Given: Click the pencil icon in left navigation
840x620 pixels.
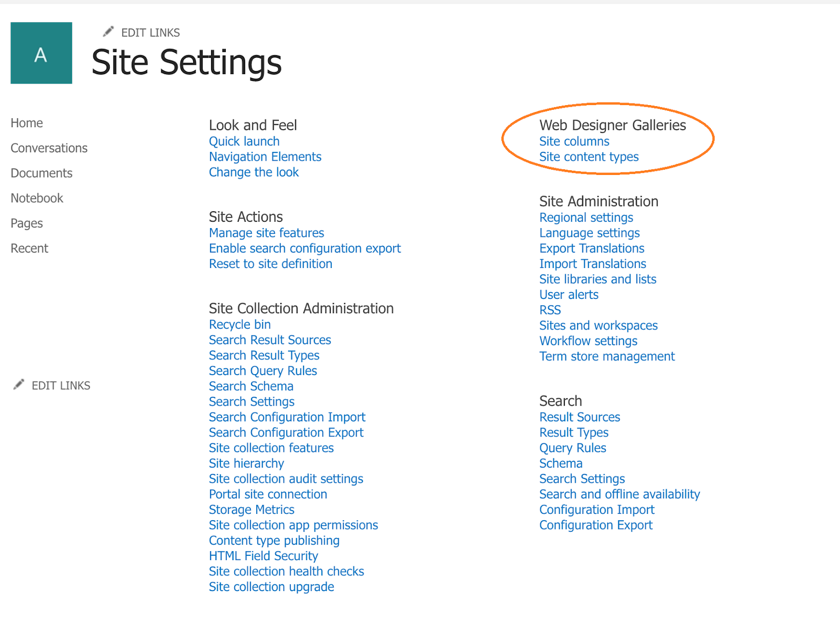Looking at the screenshot, I should tap(19, 385).
